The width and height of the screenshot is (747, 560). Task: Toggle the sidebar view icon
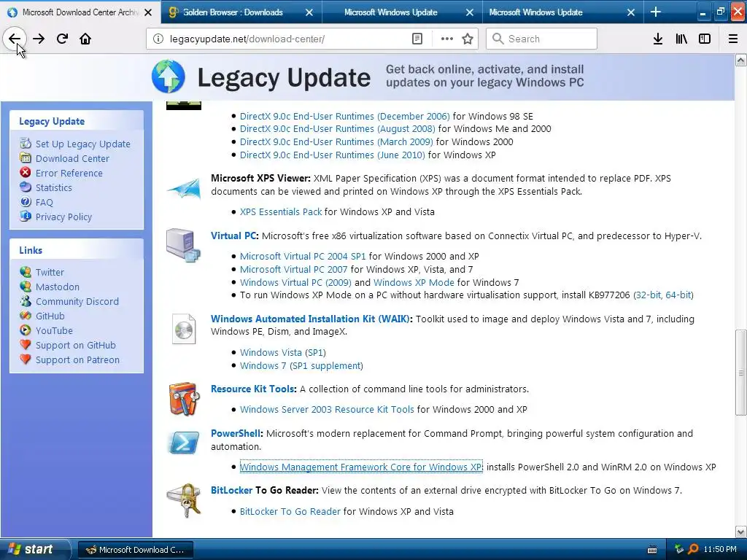tap(705, 39)
